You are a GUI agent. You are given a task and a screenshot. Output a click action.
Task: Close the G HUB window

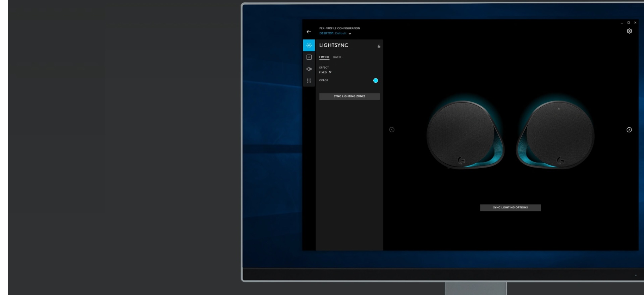point(635,23)
